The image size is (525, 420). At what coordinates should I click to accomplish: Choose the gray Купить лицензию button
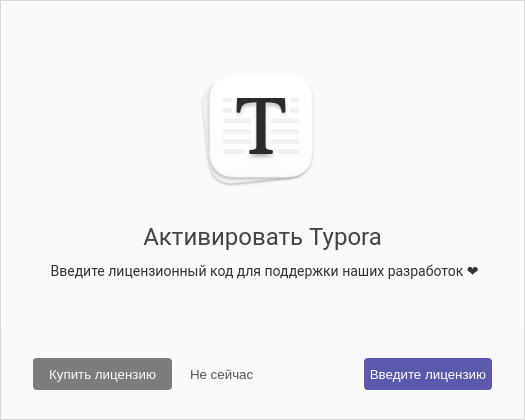(x=102, y=374)
